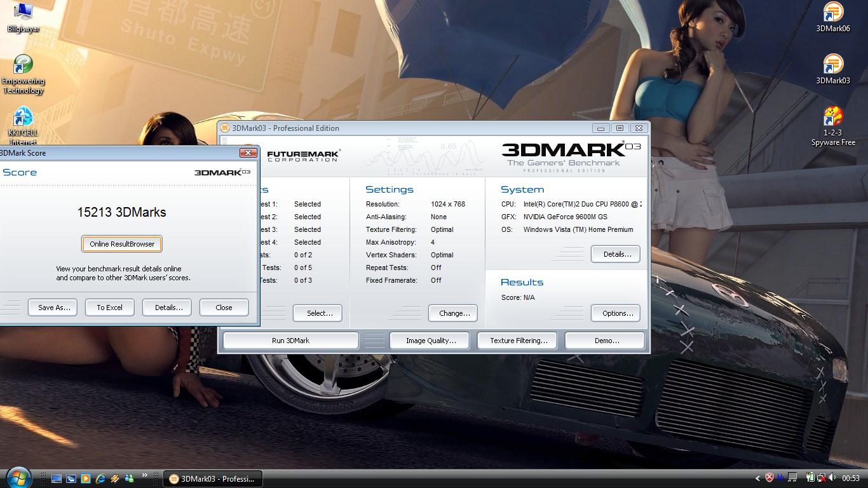Screen dimensions: 868x488
Task: Click the blue tray icon beside the shield
Action: [x=780, y=478]
